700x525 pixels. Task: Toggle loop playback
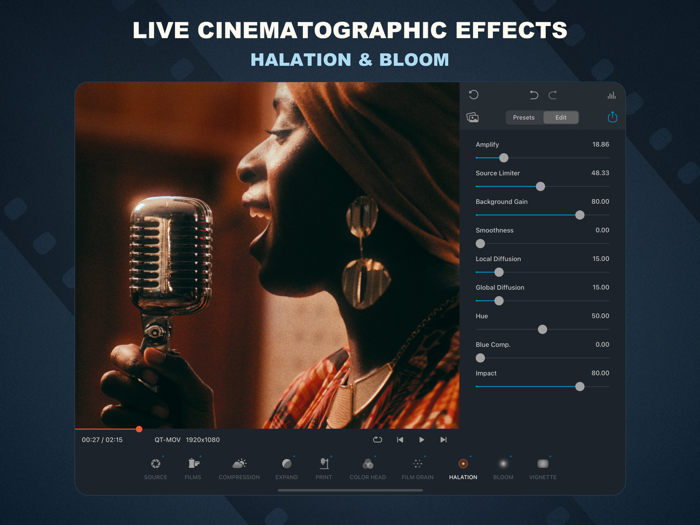(x=377, y=440)
